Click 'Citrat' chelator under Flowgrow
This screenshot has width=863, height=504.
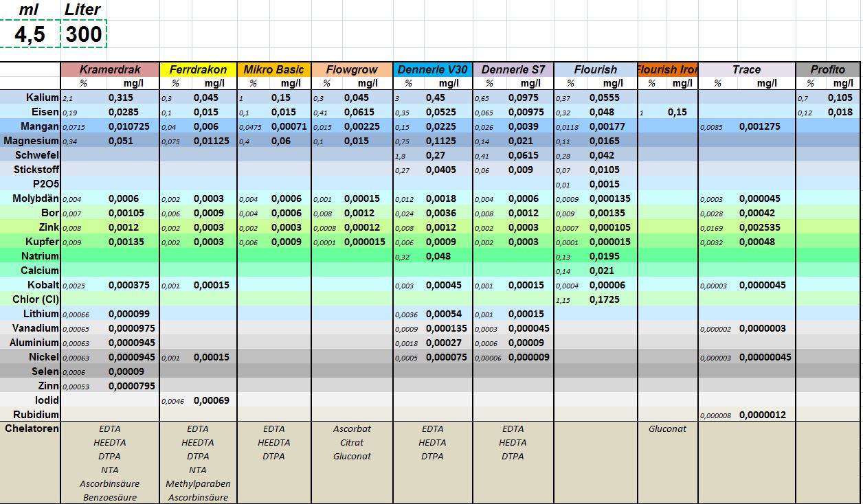point(352,442)
